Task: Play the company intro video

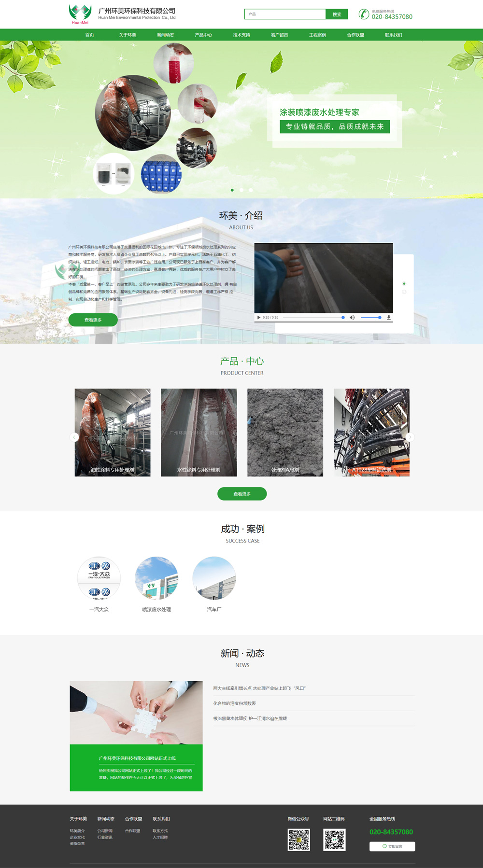Action: pyautogui.click(x=259, y=318)
